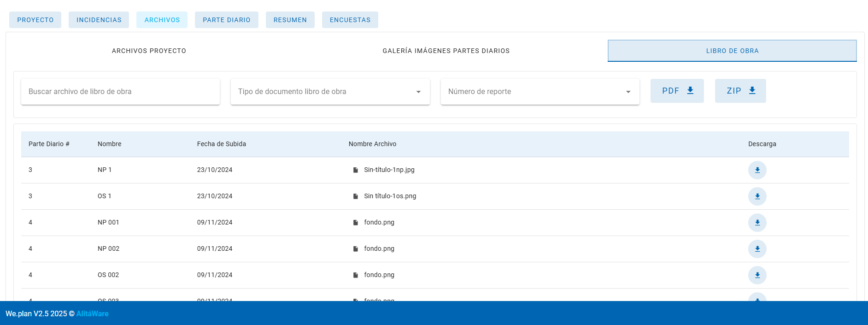
Task: Click the Fecha de Subida column header
Action: 222,144
